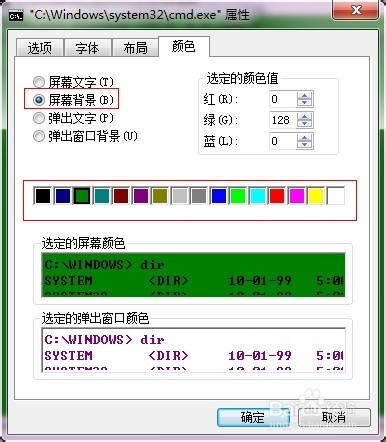Click the white 选定的弹出窗口颜色 preview box
Image resolution: width=386 pixels, height=442 pixels.
193,350
